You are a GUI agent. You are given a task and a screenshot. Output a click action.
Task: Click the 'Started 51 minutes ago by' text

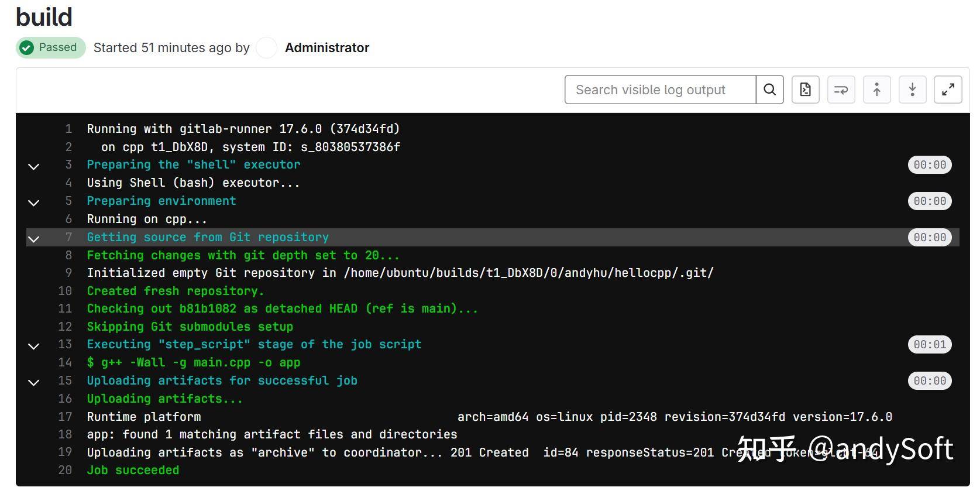pyautogui.click(x=171, y=48)
